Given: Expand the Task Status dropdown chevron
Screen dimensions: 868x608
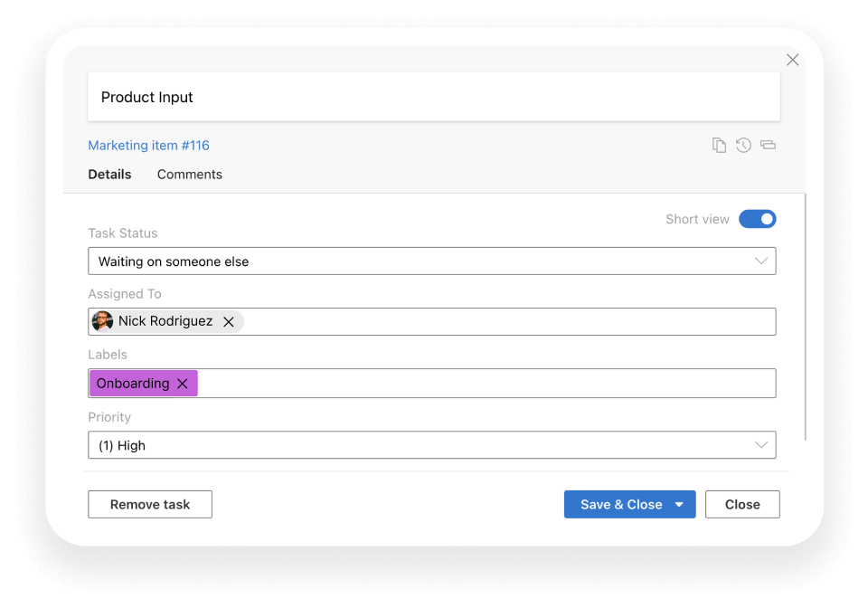Looking at the screenshot, I should pos(761,261).
